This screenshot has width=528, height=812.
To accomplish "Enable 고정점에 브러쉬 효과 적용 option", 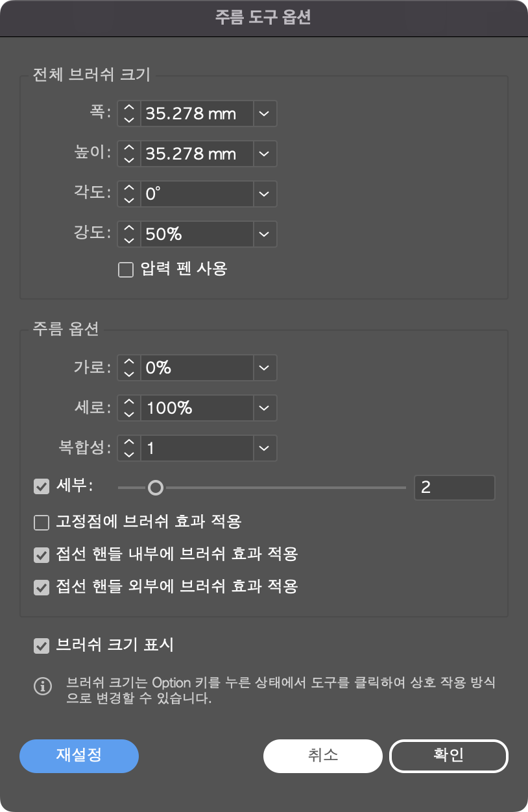I will click(42, 520).
